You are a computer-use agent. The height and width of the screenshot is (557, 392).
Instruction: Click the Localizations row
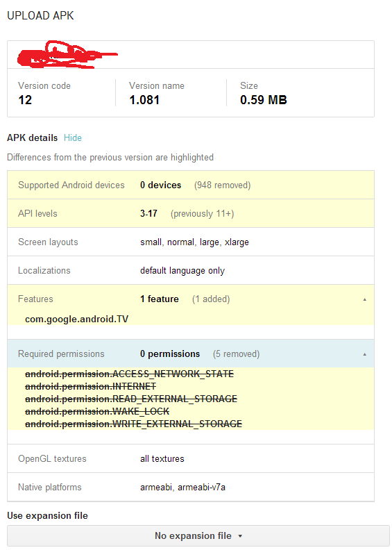pos(191,270)
